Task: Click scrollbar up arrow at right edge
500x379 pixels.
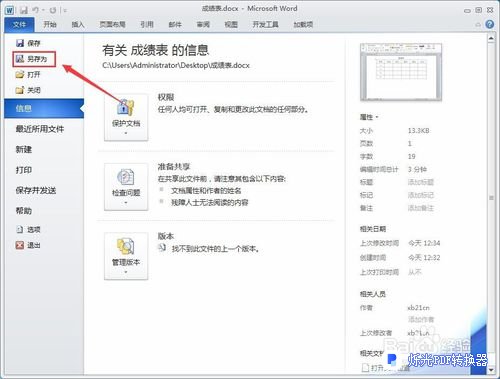Action: coord(491,38)
